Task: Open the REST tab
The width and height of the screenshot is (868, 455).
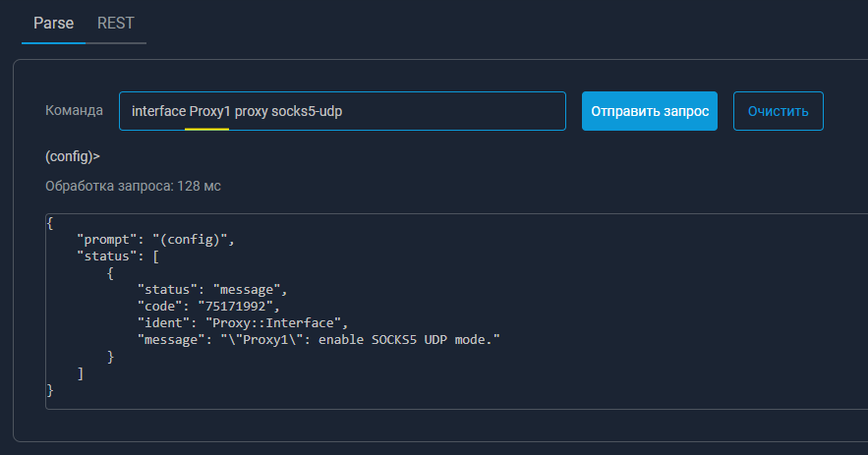Action: click(116, 23)
